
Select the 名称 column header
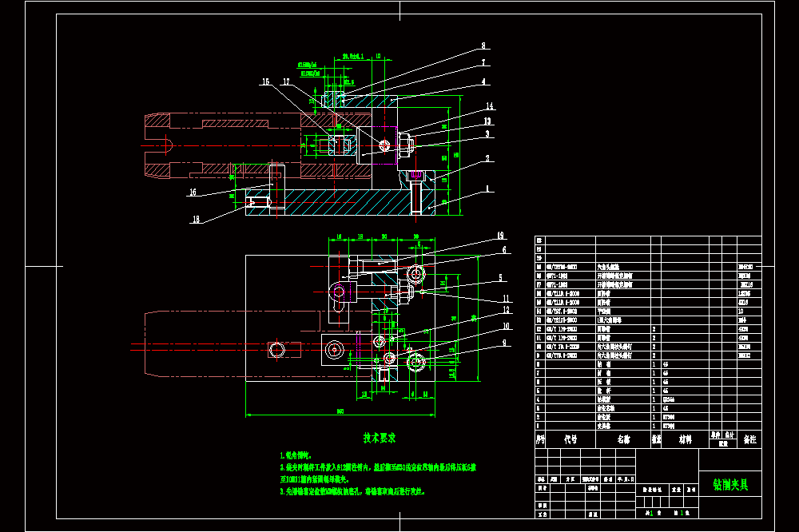click(x=624, y=439)
